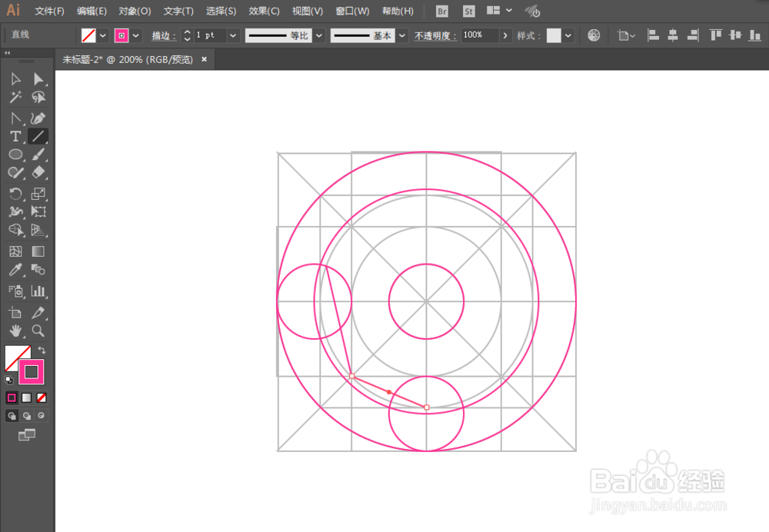Select the Magic Wand tool

click(x=15, y=97)
